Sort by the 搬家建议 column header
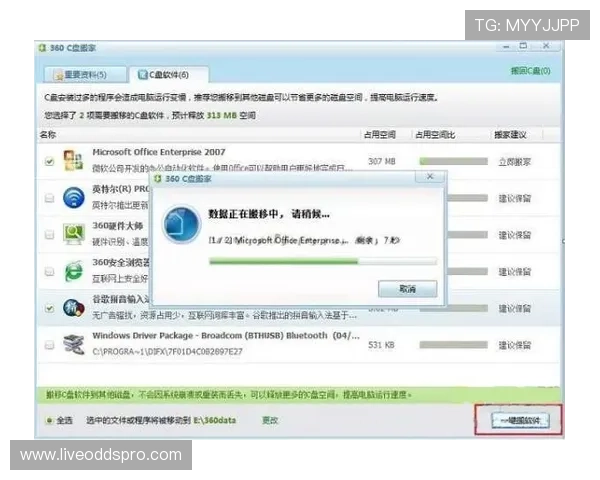 point(510,134)
